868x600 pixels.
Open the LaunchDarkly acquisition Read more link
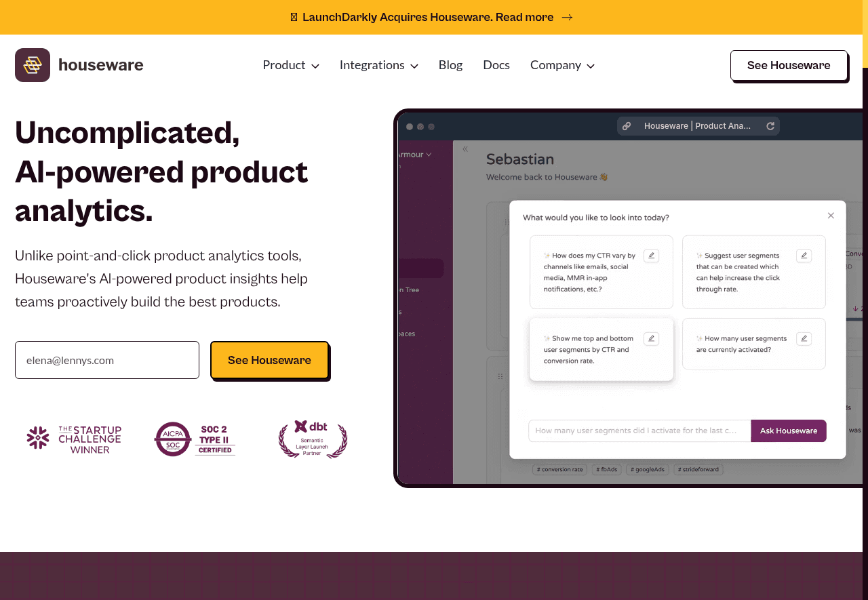pyautogui.click(x=534, y=17)
